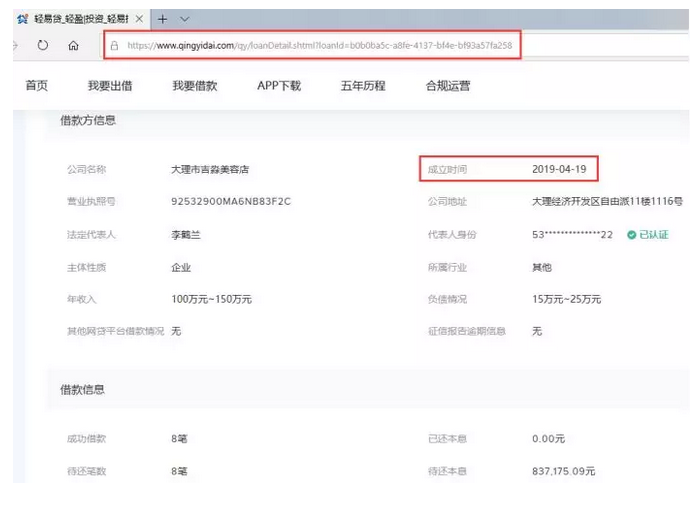Click license number 92532900MA6NB83F2C
The height and width of the screenshot is (513, 700).
(231, 201)
